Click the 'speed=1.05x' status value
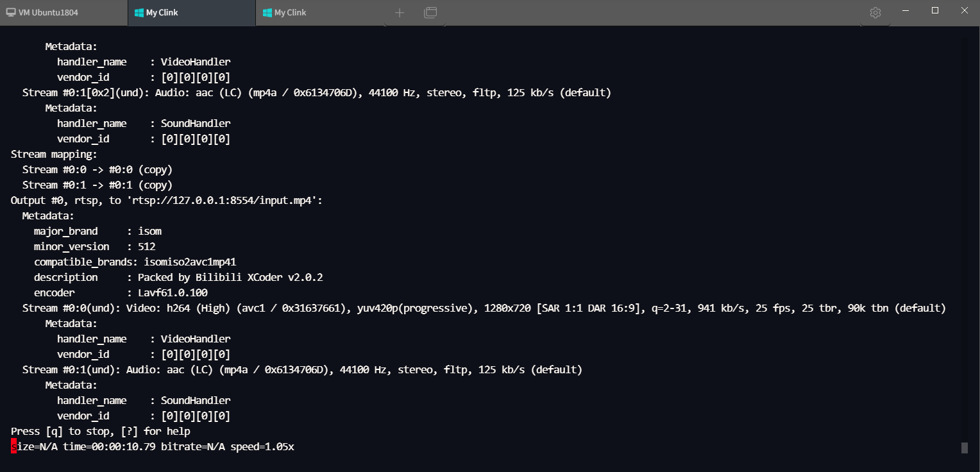This screenshot has height=472, width=980. pyautogui.click(x=262, y=446)
